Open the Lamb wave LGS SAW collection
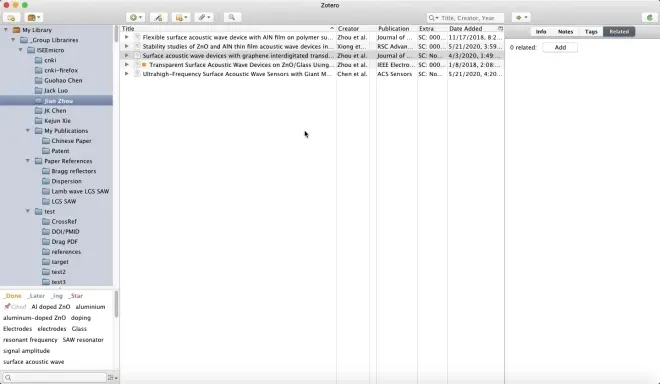This screenshot has width=660, height=384. [80, 192]
